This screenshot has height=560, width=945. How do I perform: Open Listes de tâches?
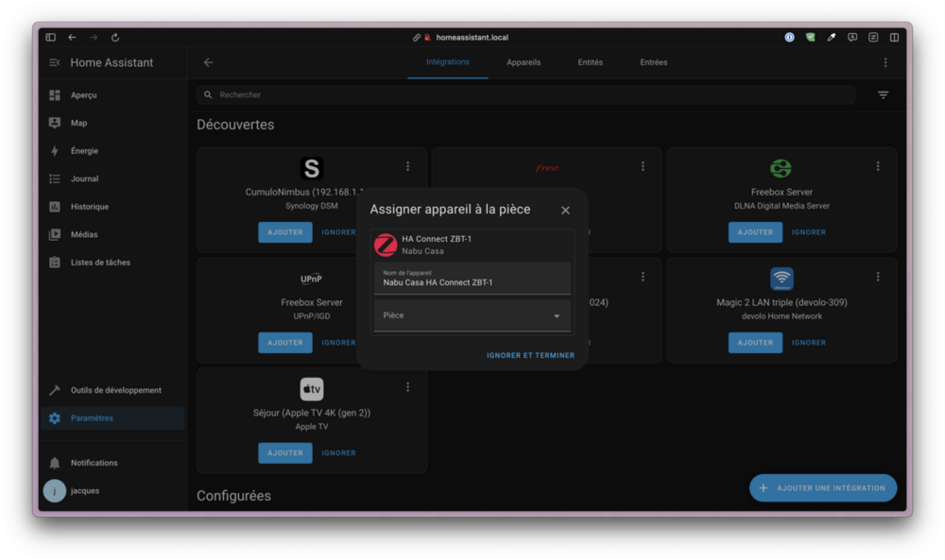(x=100, y=263)
